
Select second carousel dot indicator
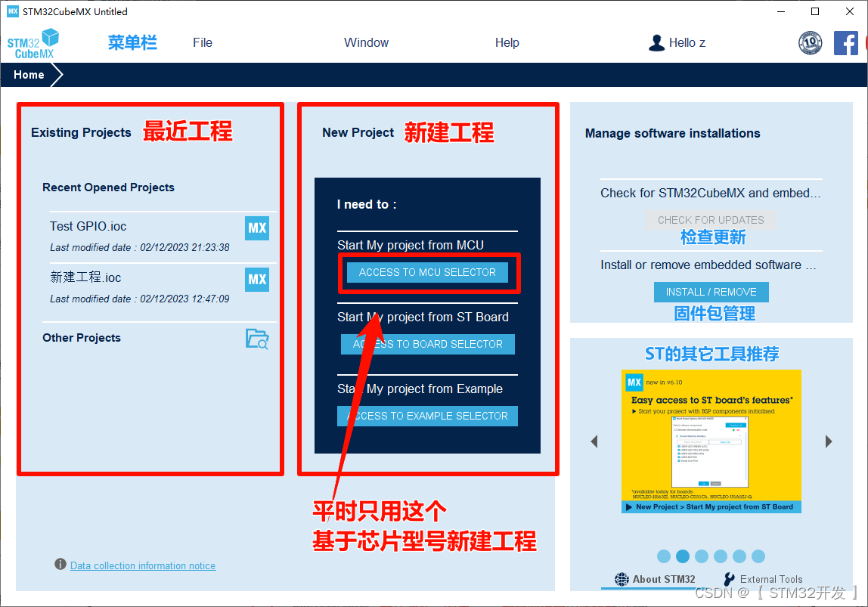pyautogui.click(x=683, y=556)
